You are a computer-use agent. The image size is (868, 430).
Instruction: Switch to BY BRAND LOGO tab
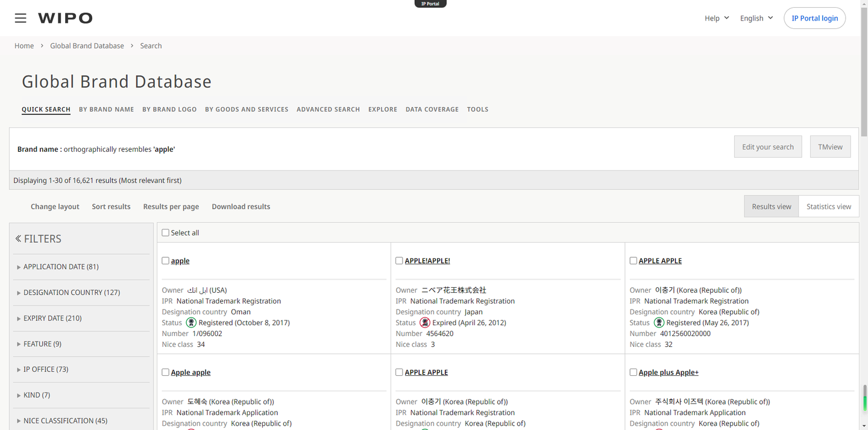(169, 110)
